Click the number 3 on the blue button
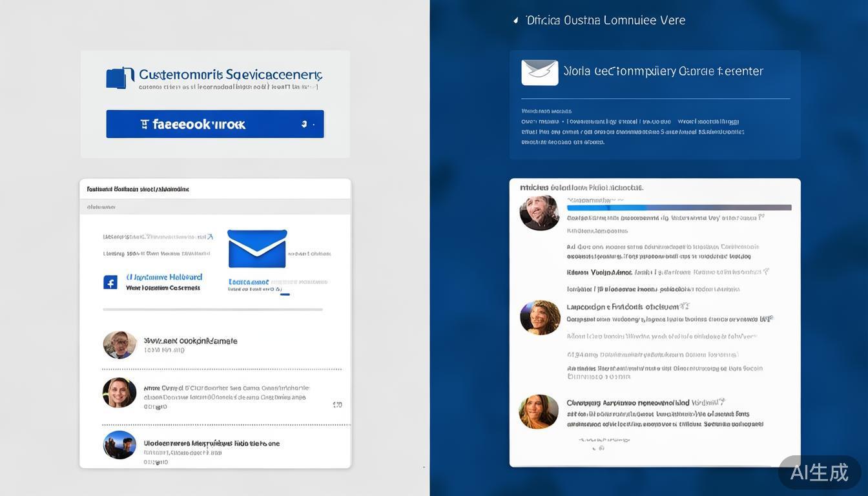Image resolution: width=868 pixels, height=496 pixels. point(304,124)
